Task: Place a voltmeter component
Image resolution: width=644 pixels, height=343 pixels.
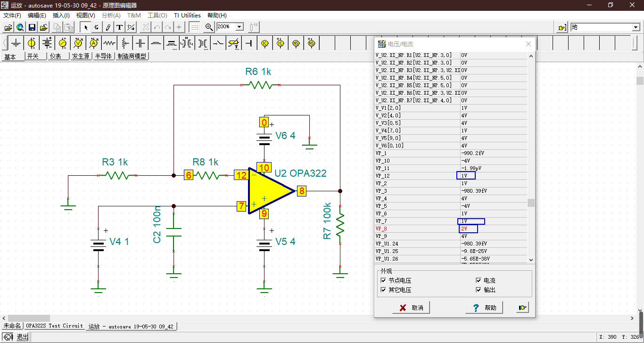Action: pyautogui.click(x=78, y=43)
